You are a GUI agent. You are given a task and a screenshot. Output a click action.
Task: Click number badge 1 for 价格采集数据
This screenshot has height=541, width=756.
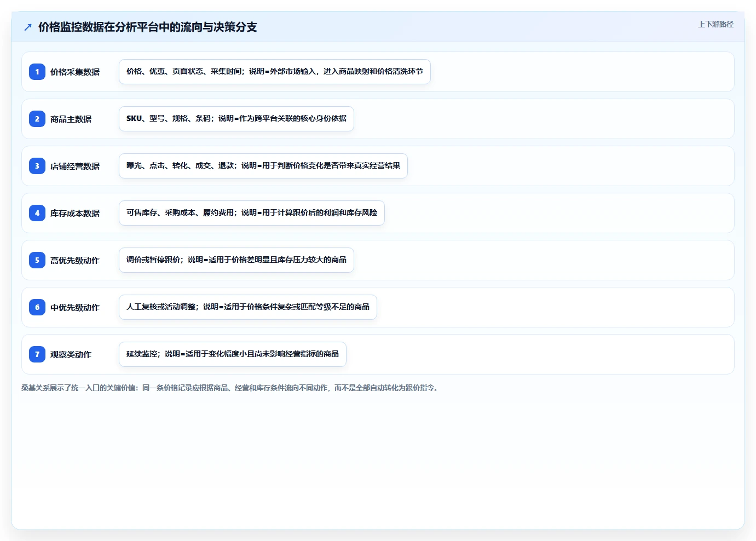(37, 72)
